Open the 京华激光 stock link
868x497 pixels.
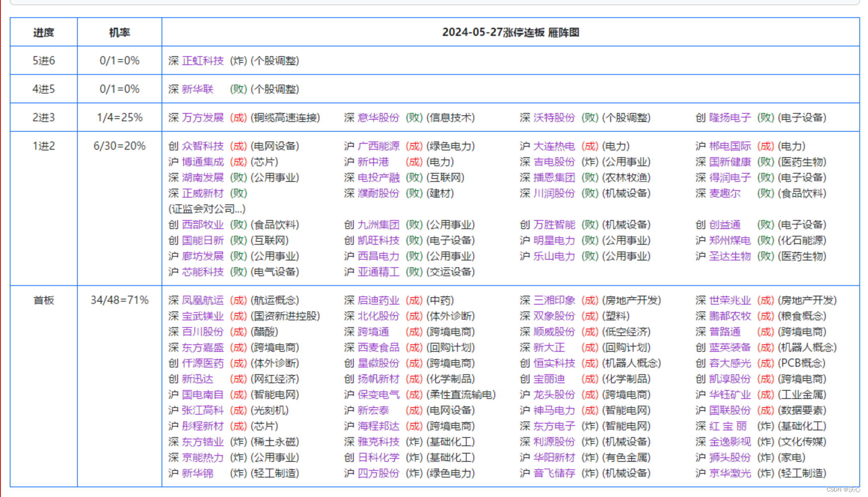(730, 474)
